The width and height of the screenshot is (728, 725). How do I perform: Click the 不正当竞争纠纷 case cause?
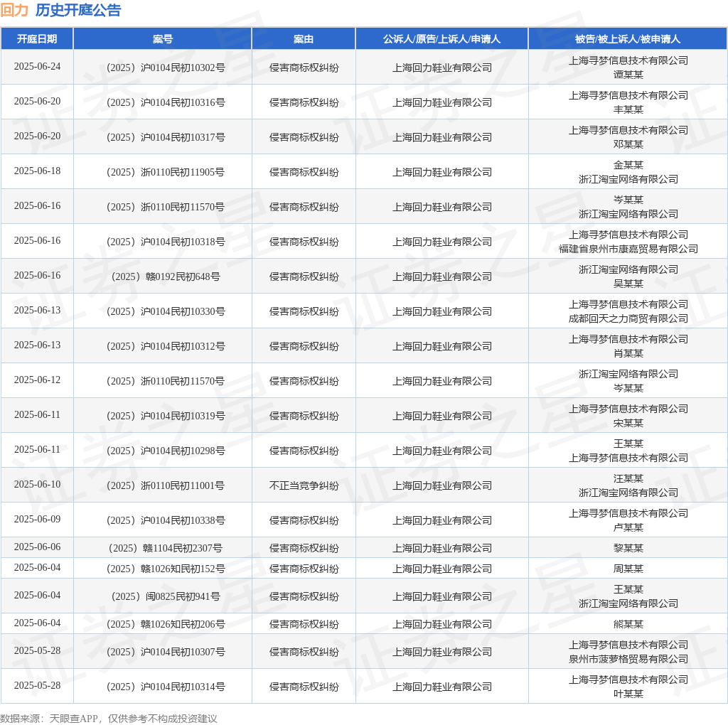pyautogui.click(x=304, y=485)
